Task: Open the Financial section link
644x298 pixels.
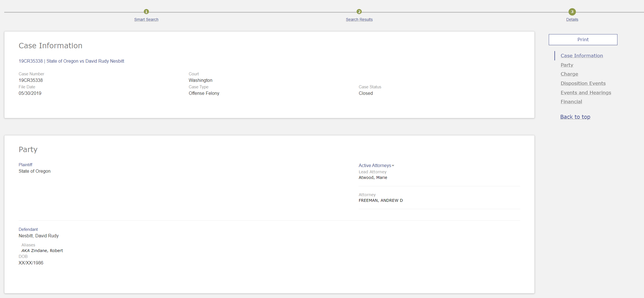Action: point(571,102)
